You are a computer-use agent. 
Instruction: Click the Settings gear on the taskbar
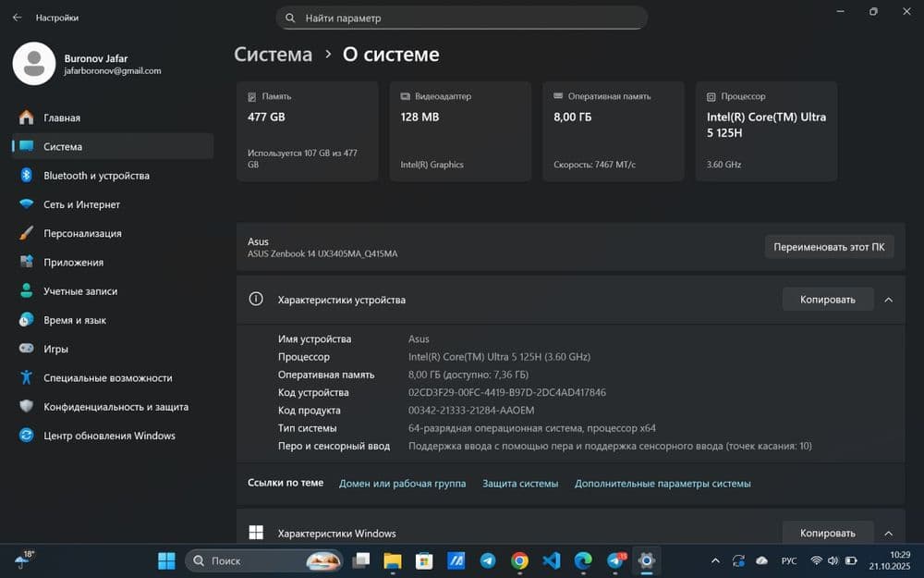tap(647, 560)
